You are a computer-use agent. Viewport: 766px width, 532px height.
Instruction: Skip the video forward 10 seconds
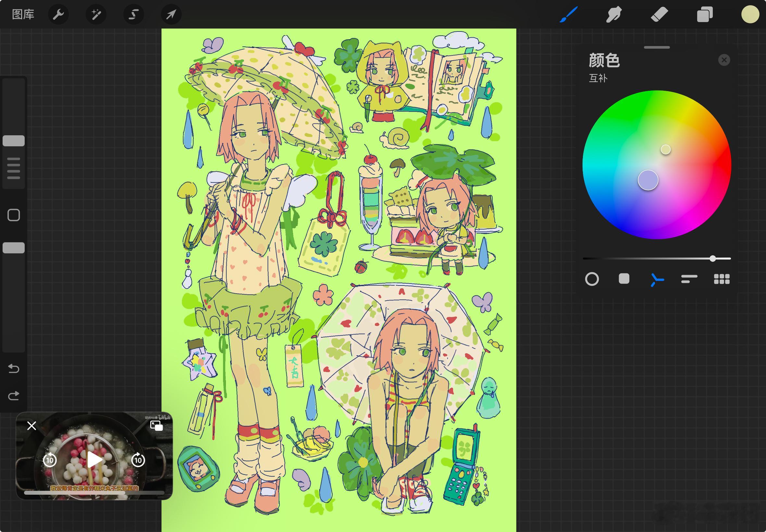[138, 460]
